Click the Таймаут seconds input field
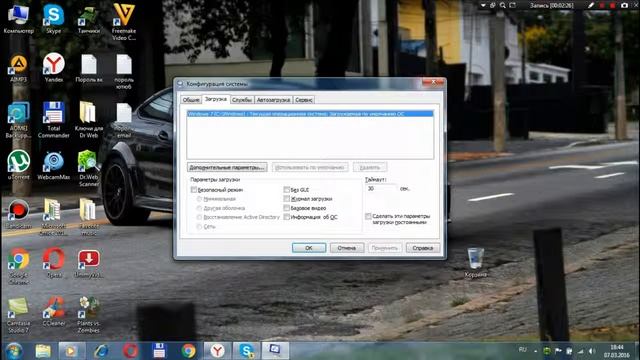The height and width of the screenshot is (360, 640). coord(381,189)
